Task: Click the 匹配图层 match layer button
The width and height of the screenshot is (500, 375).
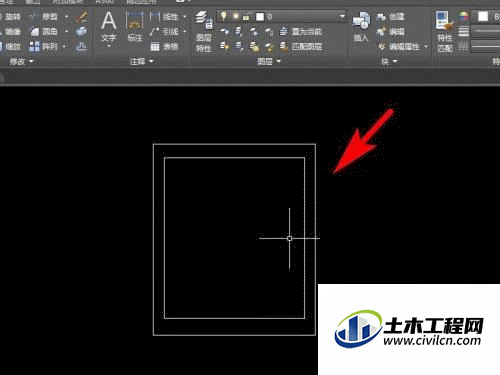Action: click(x=301, y=46)
